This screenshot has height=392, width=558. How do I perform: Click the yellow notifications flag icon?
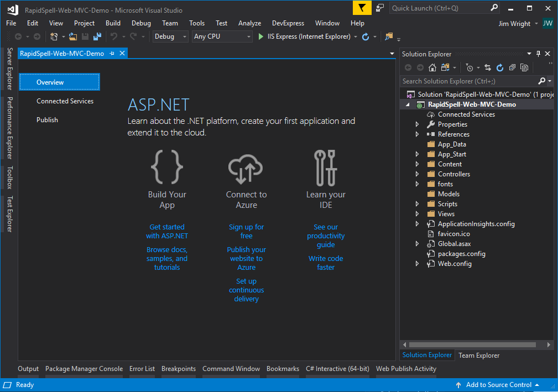click(x=362, y=8)
